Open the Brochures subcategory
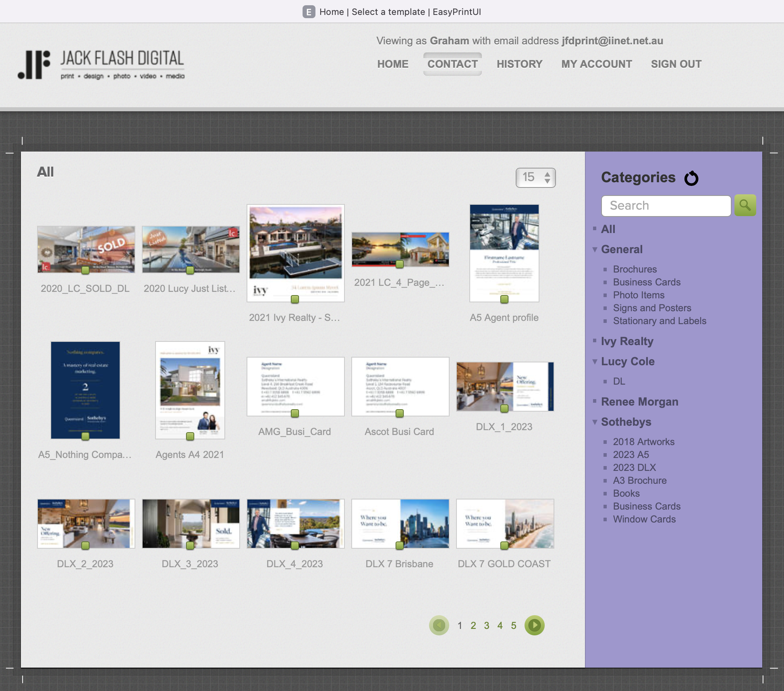Viewport: 784px width, 691px height. pyautogui.click(x=635, y=269)
